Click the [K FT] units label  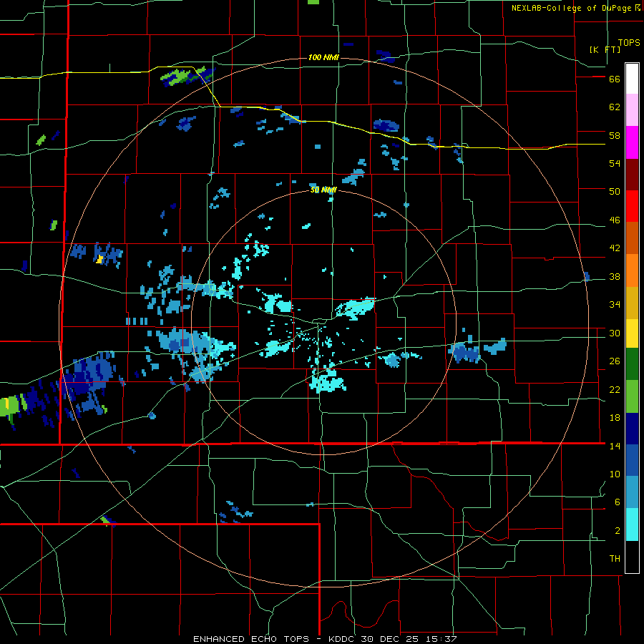605,49
